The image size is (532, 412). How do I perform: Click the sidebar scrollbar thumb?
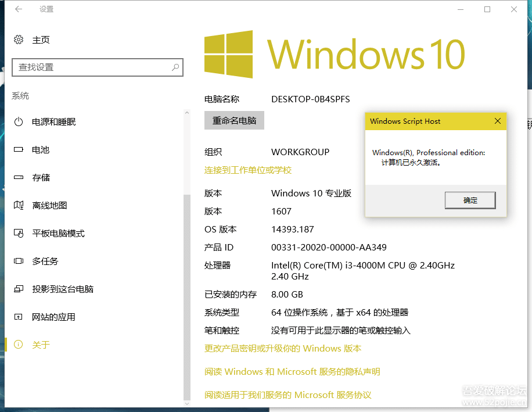[187, 298]
